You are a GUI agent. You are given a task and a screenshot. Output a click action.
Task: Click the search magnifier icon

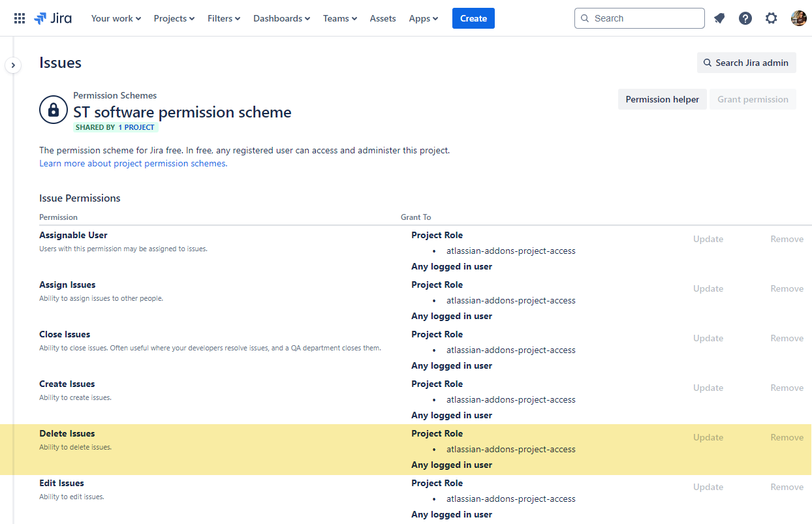[585, 18]
